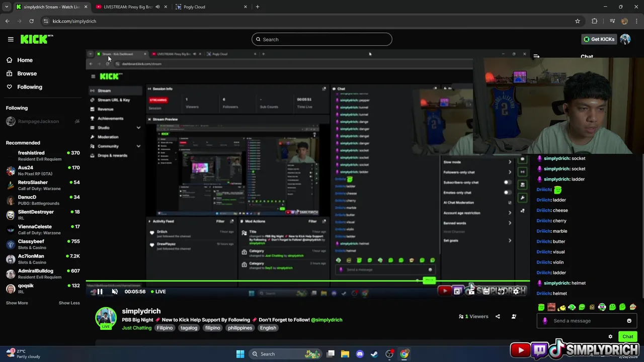The image size is (644, 362).
Task: Reload the Kick page
Action: pos(31,21)
